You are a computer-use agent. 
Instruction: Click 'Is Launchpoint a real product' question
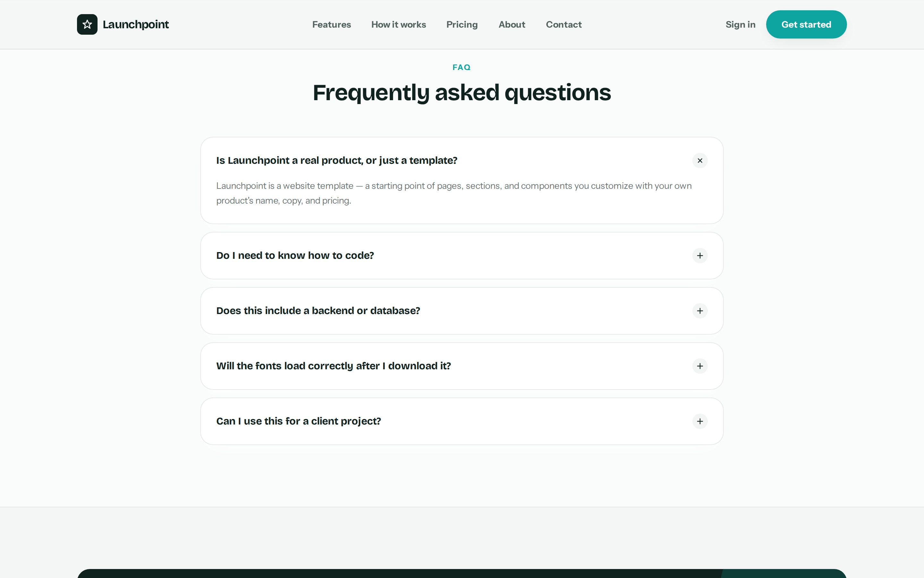click(x=336, y=161)
